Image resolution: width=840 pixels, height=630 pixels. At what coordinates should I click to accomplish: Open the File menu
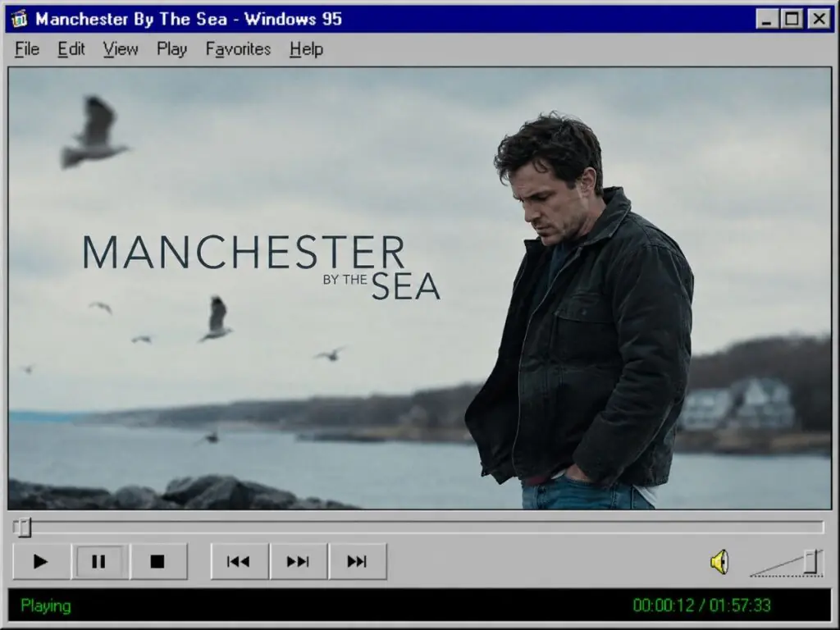click(x=27, y=49)
